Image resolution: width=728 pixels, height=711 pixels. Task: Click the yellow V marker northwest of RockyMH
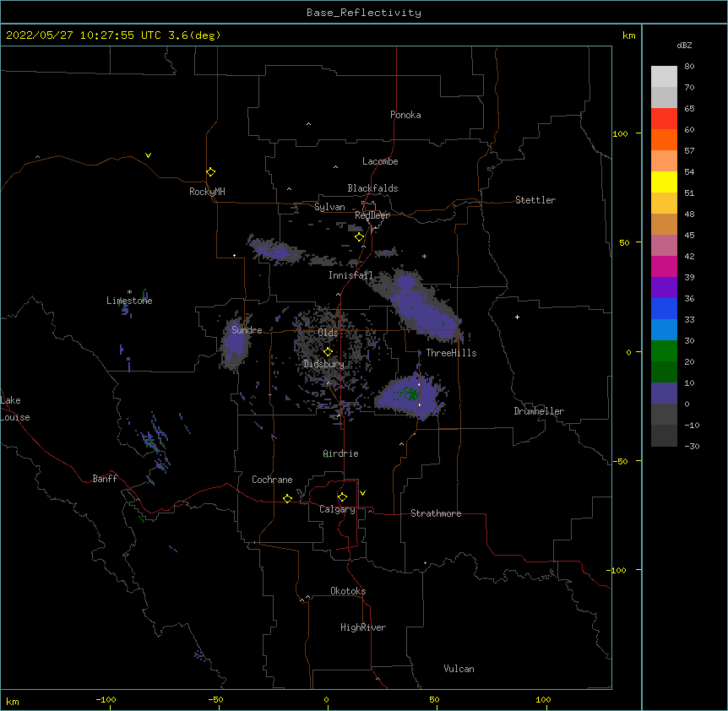click(148, 155)
